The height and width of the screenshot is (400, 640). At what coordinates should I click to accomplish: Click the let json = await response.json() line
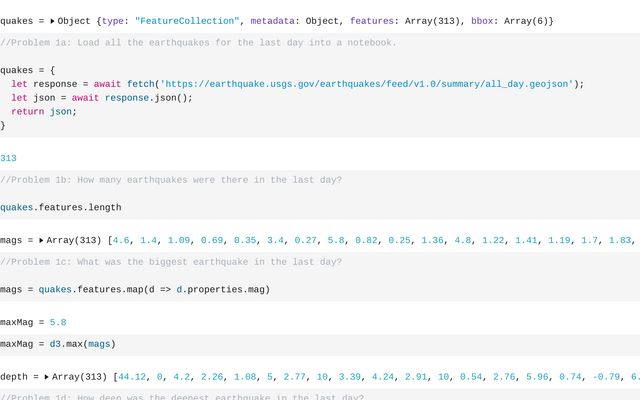(102, 98)
